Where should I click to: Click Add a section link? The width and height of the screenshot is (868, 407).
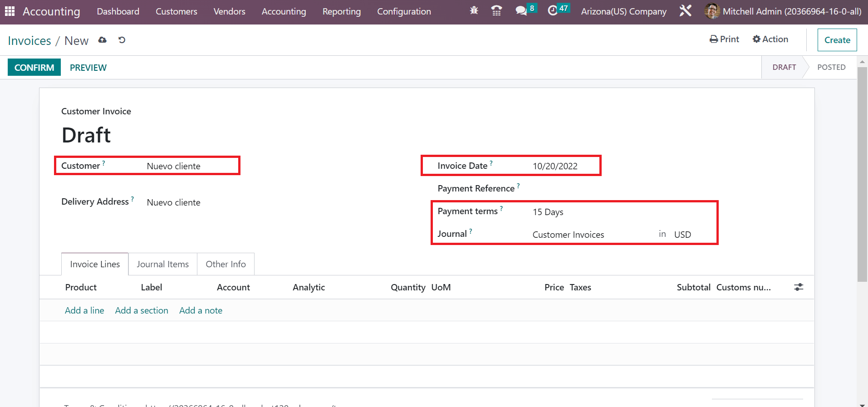tap(142, 310)
